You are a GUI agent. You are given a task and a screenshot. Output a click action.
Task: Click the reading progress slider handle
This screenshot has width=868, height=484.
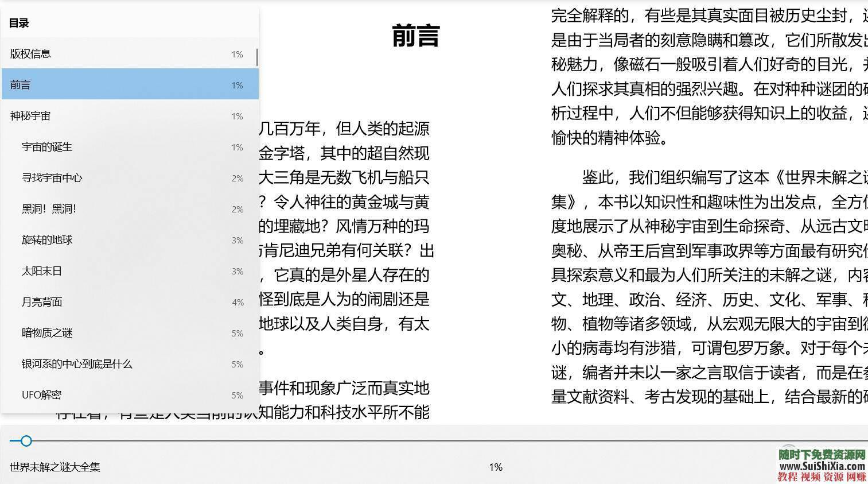[x=26, y=441]
